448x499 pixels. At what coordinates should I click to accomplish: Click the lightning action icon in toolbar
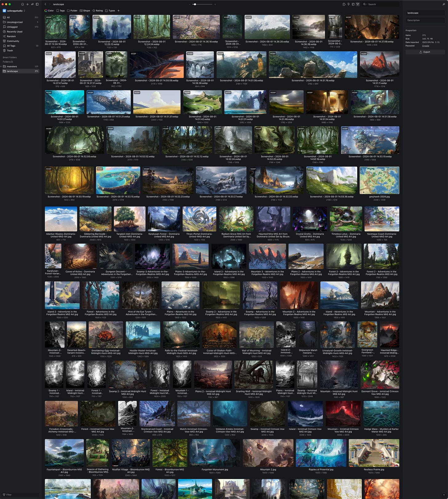(348, 4)
